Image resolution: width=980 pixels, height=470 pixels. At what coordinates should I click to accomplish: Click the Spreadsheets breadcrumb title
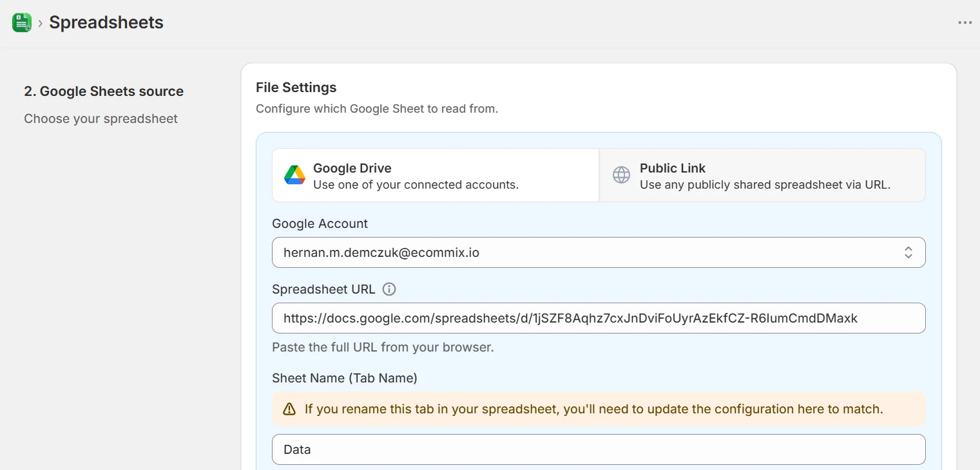coord(106,23)
